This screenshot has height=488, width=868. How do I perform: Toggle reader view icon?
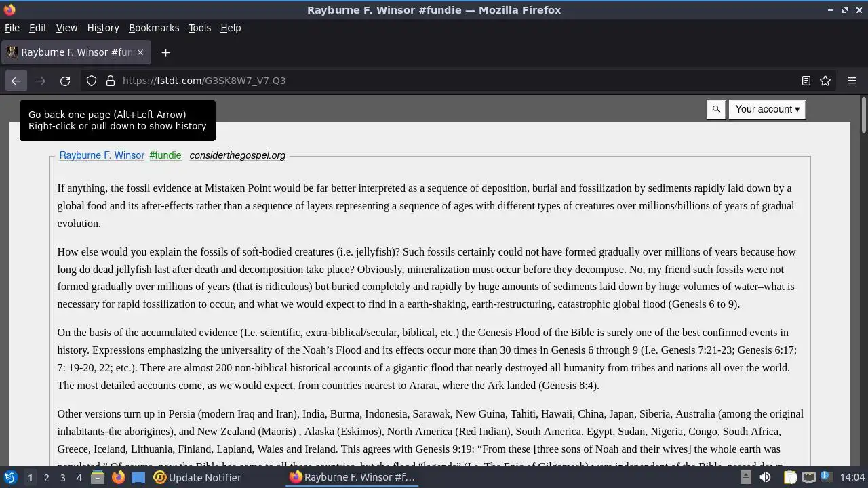(x=806, y=81)
